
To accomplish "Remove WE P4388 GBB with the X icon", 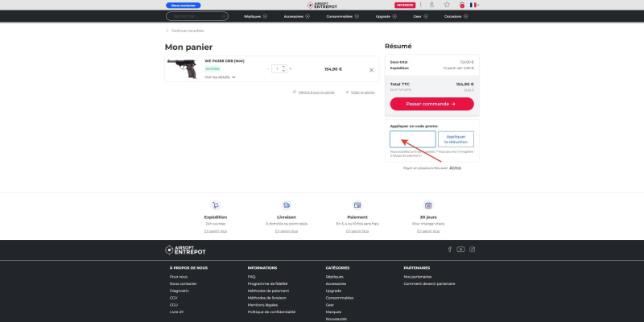I will [371, 70].
